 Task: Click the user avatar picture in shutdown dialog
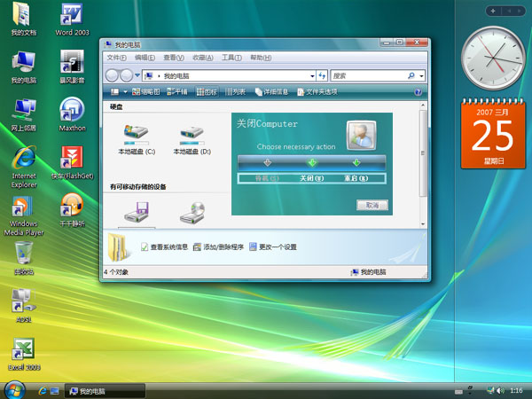pyautogui.click(x=361, y=136)
